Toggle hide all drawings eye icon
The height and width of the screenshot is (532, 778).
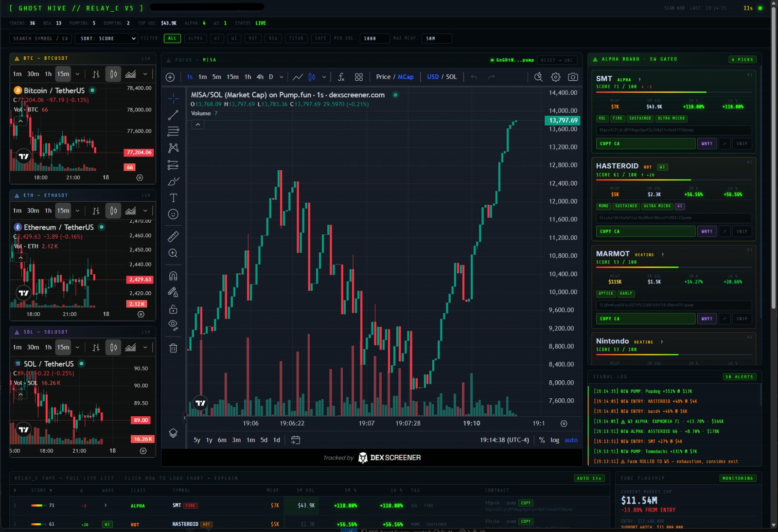coord(173,325)
